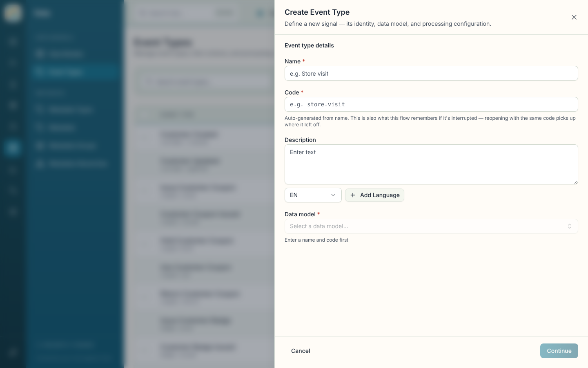Click the Description text area
Viewport: 588px width, 368px height.
point(431,164)
